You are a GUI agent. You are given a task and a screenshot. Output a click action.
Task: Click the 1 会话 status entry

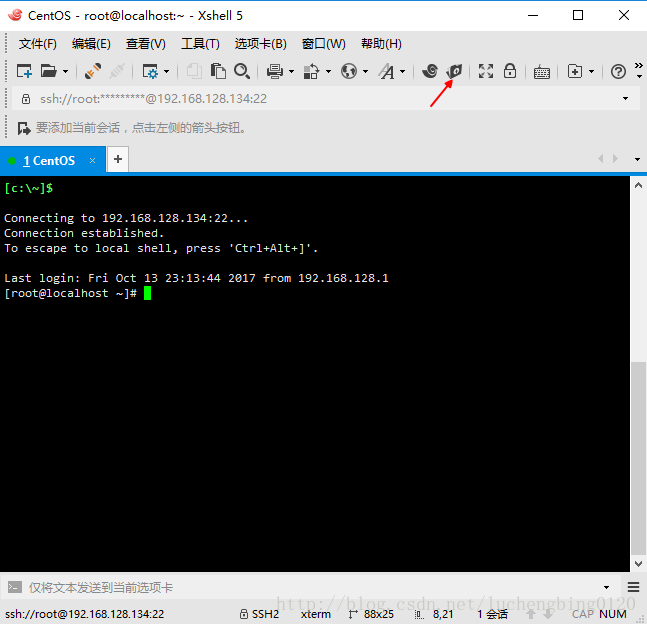point(493,614)
